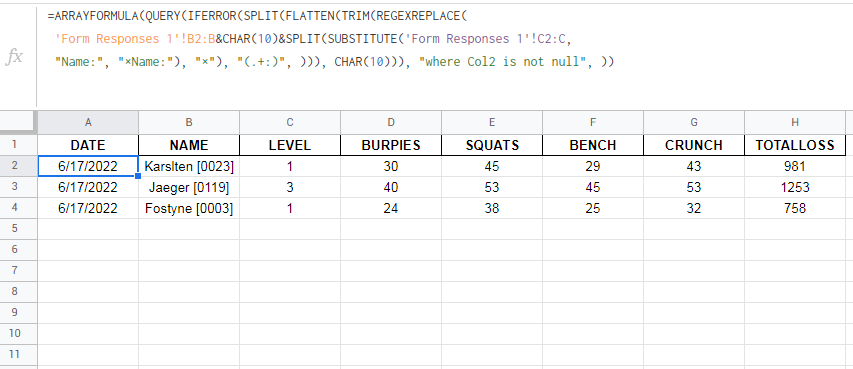
Task: Click Karslten's CRUNCH value 43
Action: pyautogui.click(x=694, y=166)
